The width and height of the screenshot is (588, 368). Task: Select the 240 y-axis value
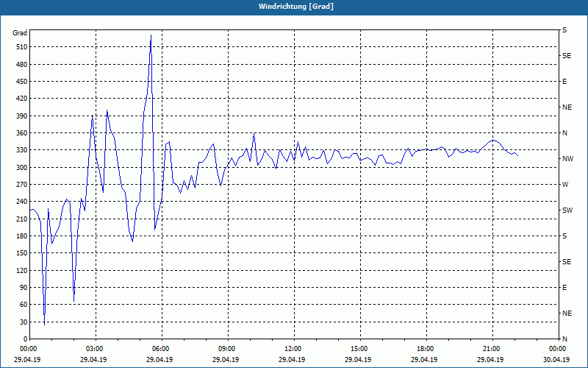[x=22, y=202]
